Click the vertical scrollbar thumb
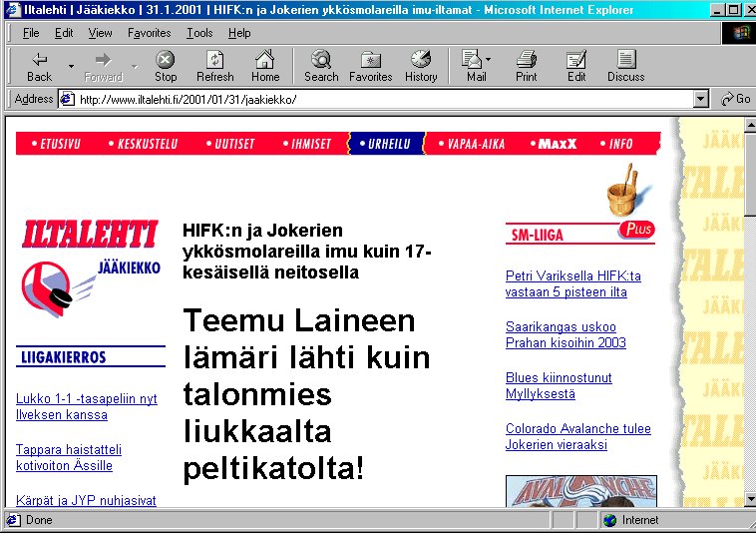This screenshot has width=756, height=533. pyautogui.click(x=750, y=175)
